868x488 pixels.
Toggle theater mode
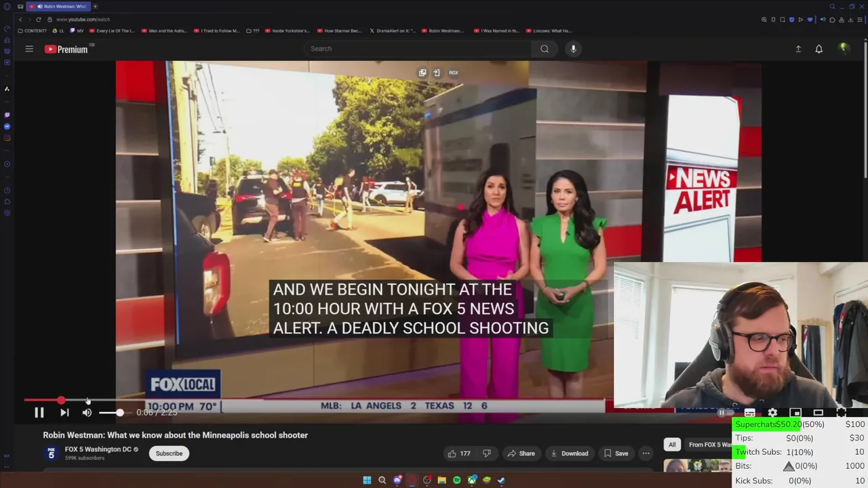tap(818, 412)
